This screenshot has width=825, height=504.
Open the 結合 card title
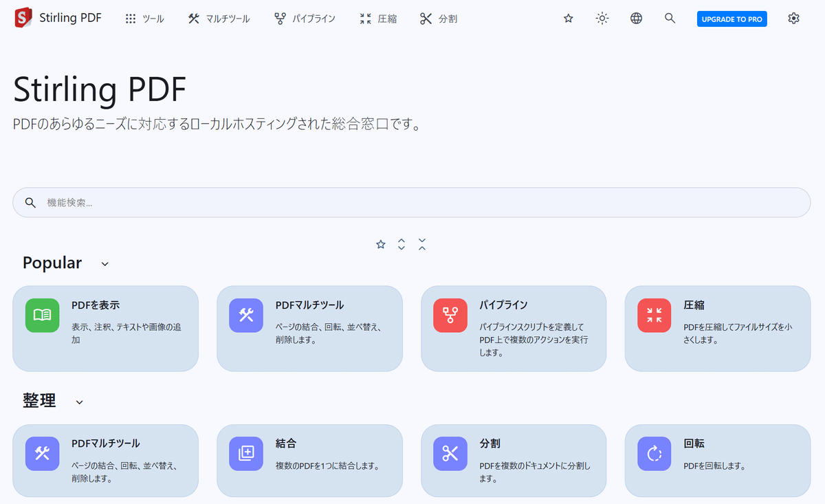click(286, 443)
